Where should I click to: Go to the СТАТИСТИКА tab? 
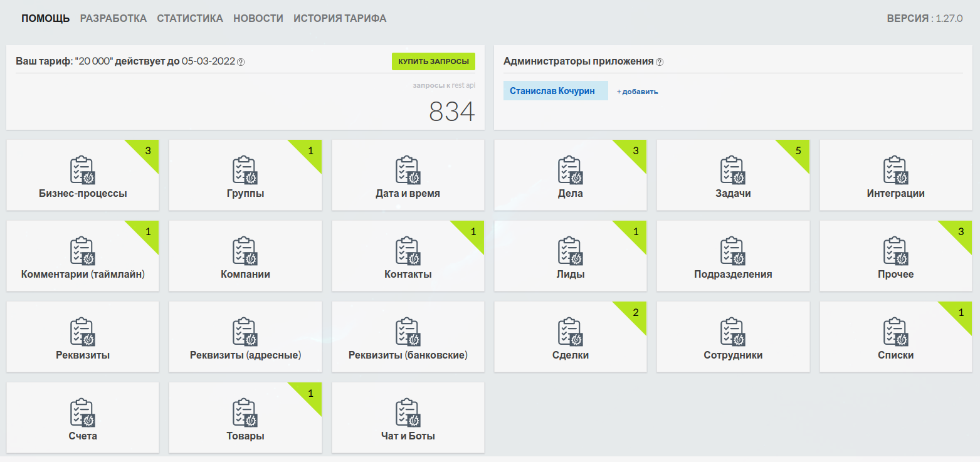click(x=190, y=18)
